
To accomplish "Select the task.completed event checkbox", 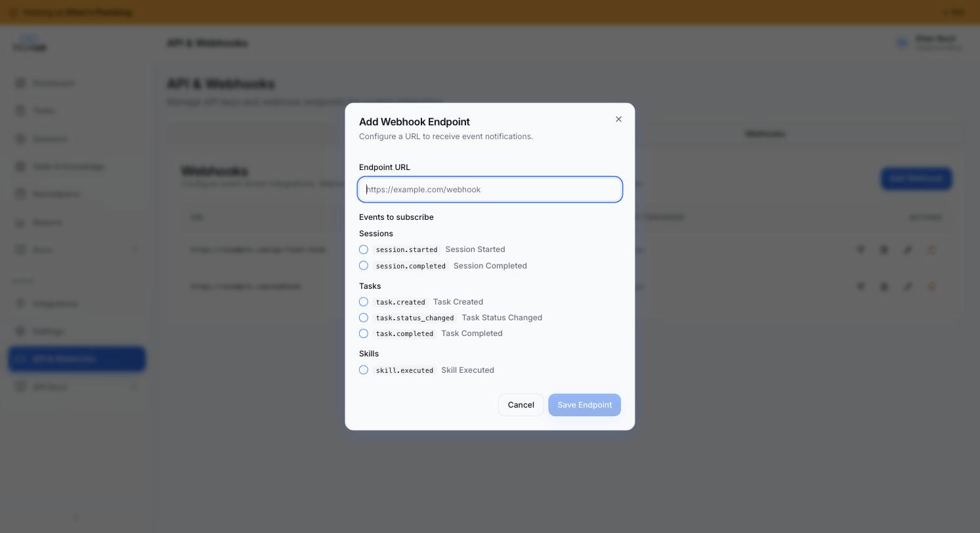I will [x=364, y=333].
